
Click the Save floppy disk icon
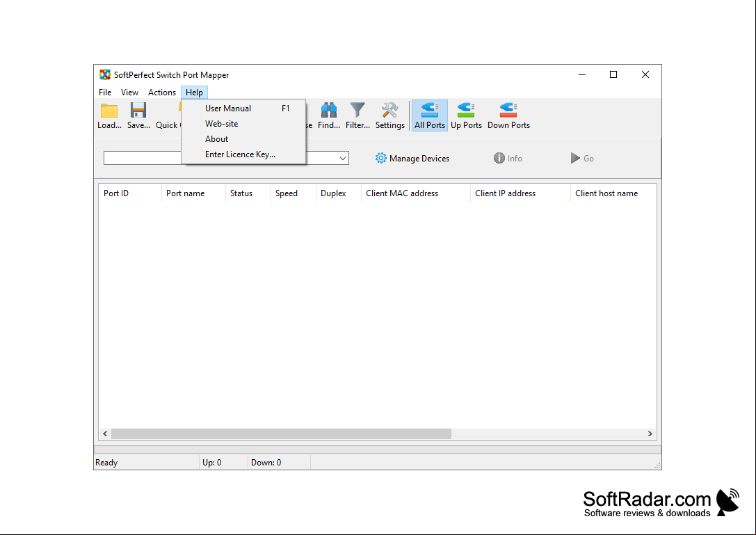(138, 111)
